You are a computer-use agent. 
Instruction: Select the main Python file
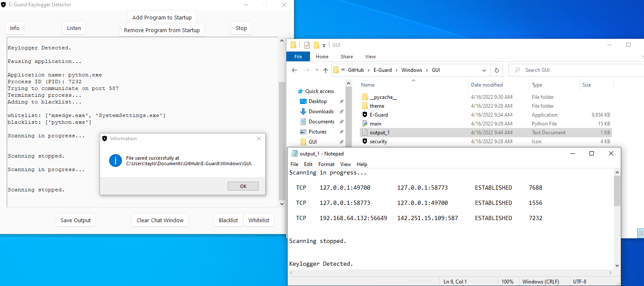(486, 124)
